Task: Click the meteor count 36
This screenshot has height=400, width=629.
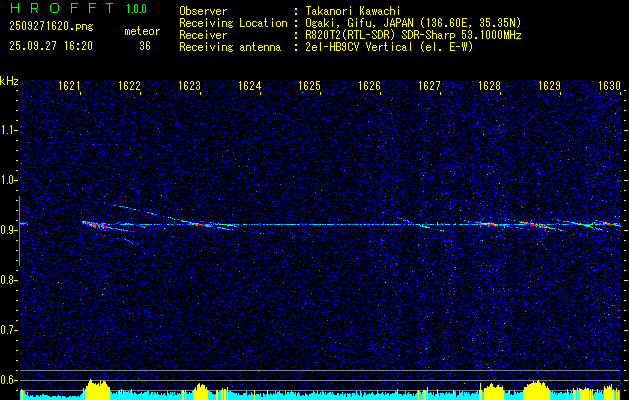Action: tap(145, 46)
